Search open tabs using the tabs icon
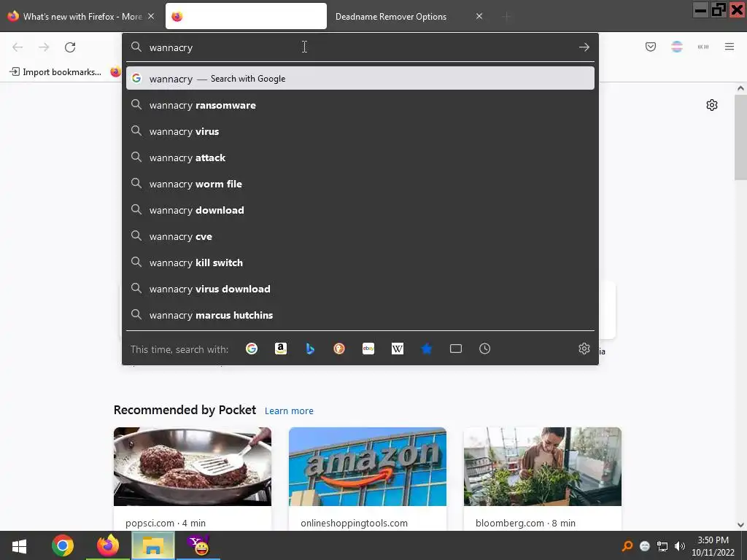This screenshot has height=560, width=747. point(455,349)
